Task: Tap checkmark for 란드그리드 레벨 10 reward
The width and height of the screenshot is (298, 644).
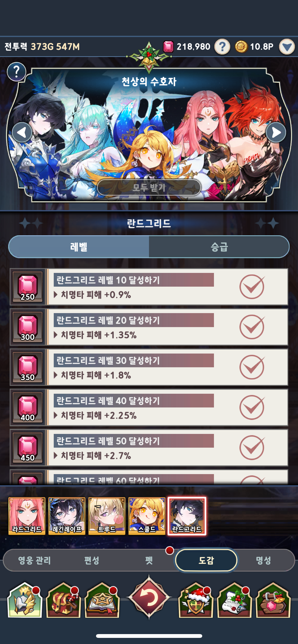Action: pos(252,287)
